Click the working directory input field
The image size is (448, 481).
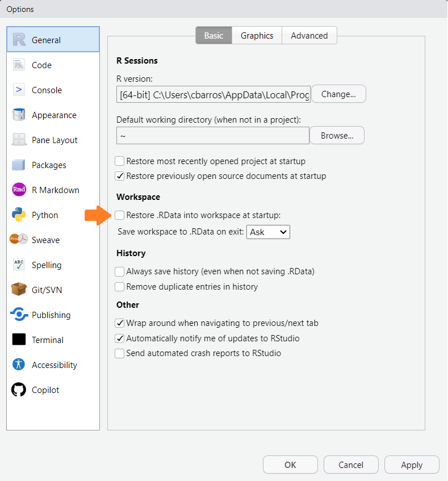212,135
